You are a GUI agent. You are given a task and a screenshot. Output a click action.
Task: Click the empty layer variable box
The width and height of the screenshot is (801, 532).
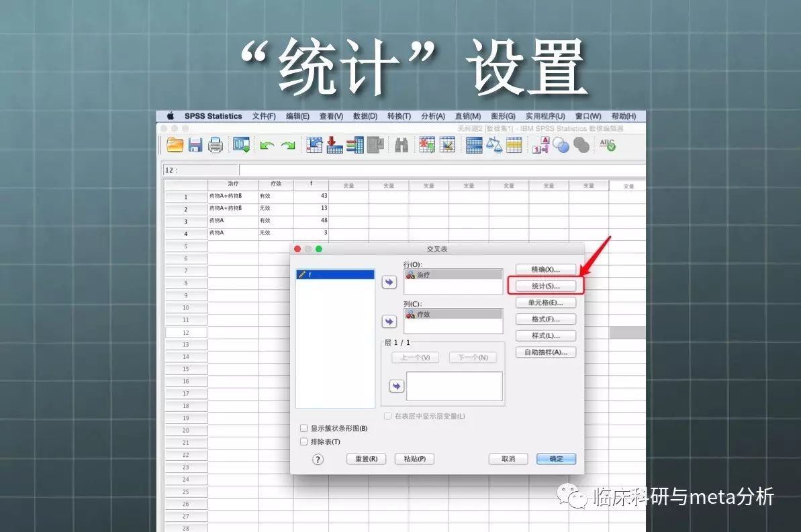[454, 386]
